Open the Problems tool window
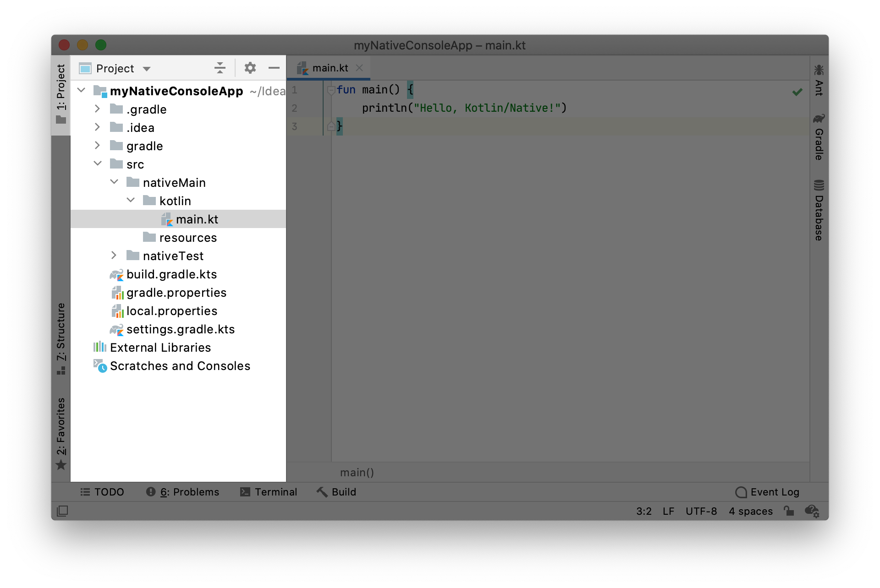880x588 pixels. [x=182, y=492]
